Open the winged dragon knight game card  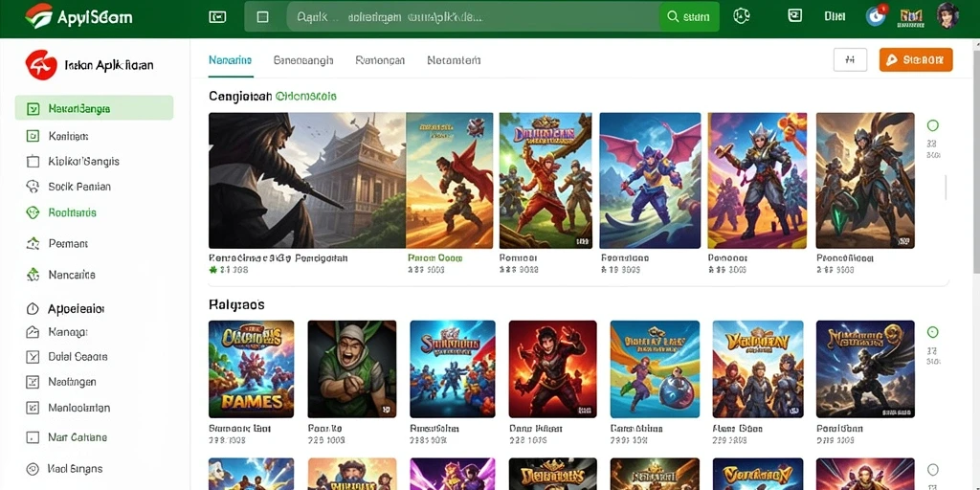tap(650, 180)
